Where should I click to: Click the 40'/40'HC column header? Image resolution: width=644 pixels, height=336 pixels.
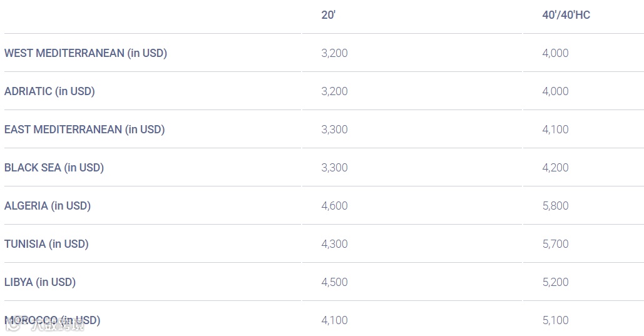566,15
